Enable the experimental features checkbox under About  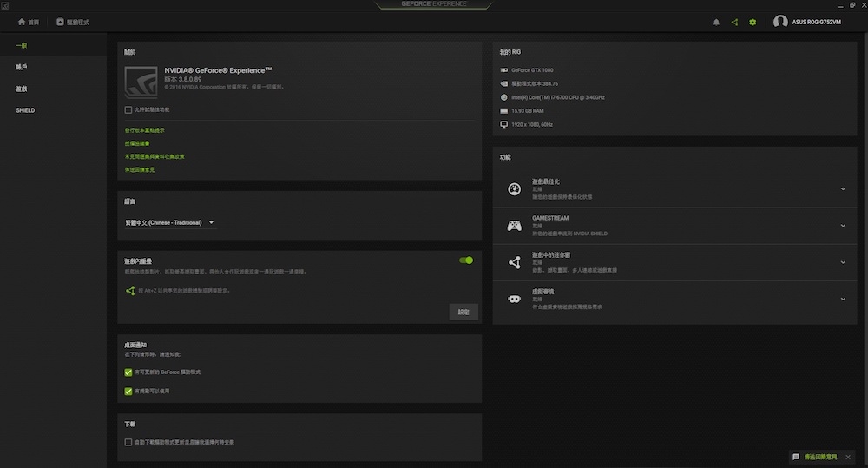pos(128,110)
